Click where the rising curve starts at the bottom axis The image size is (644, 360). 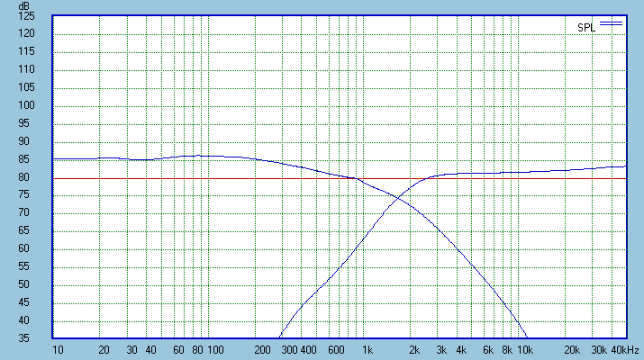tap(279, 338)
